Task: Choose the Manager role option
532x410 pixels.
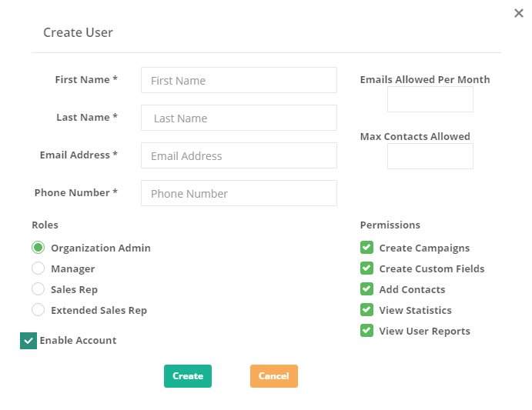Action: (x=38, y=268)
